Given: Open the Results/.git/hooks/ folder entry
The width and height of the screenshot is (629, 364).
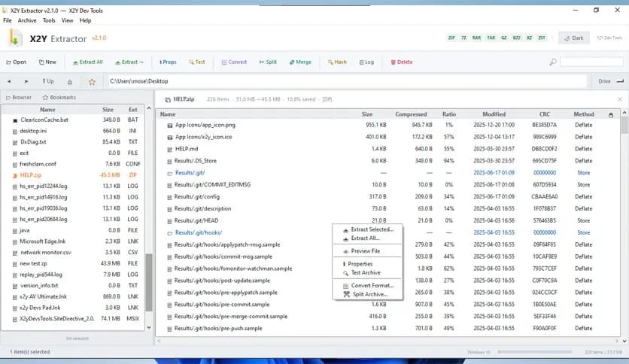Looking at the screenshot, I should point(198,232).
